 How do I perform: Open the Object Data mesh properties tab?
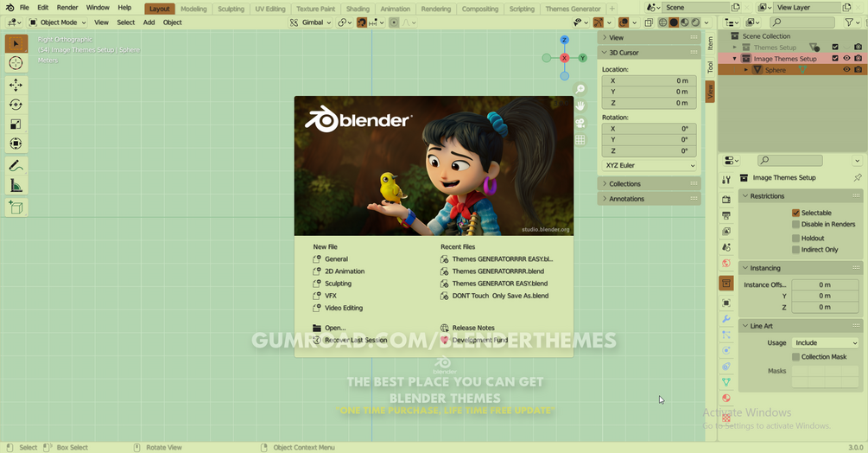tap(726, 383)
